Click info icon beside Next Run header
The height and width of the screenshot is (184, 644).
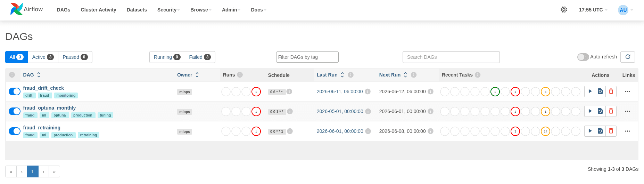[x=414, y=75]
